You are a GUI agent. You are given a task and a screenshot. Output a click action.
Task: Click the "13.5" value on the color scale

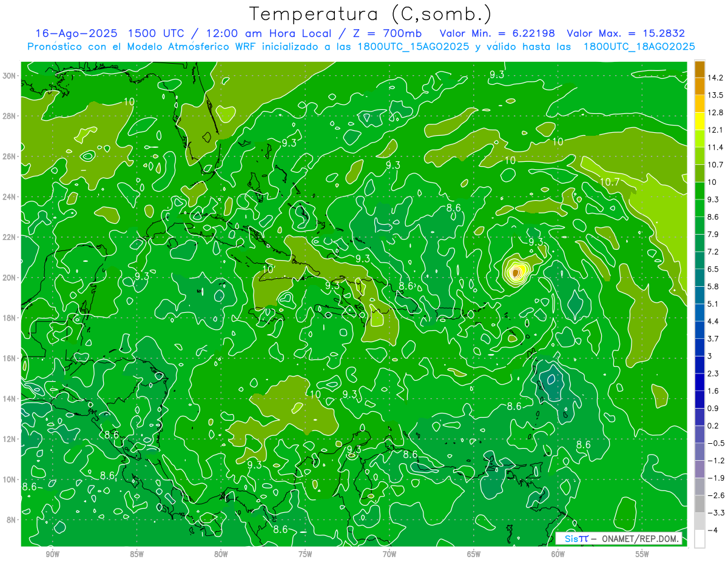pos(716,95)
